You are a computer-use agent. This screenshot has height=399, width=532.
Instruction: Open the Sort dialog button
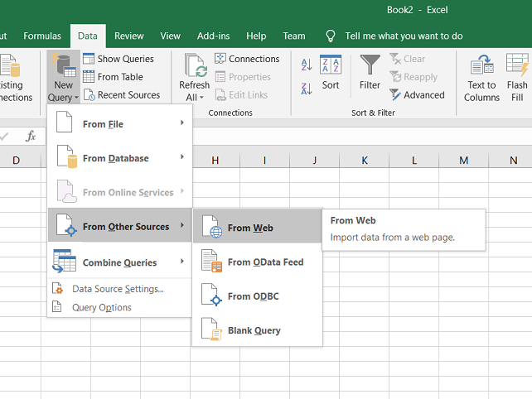(x=331, y=72)
